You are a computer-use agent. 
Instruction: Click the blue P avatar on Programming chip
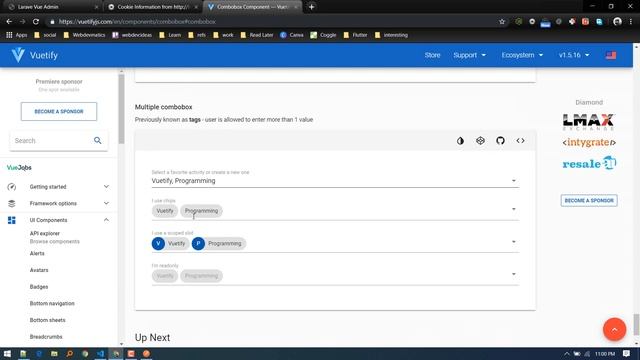198,243
